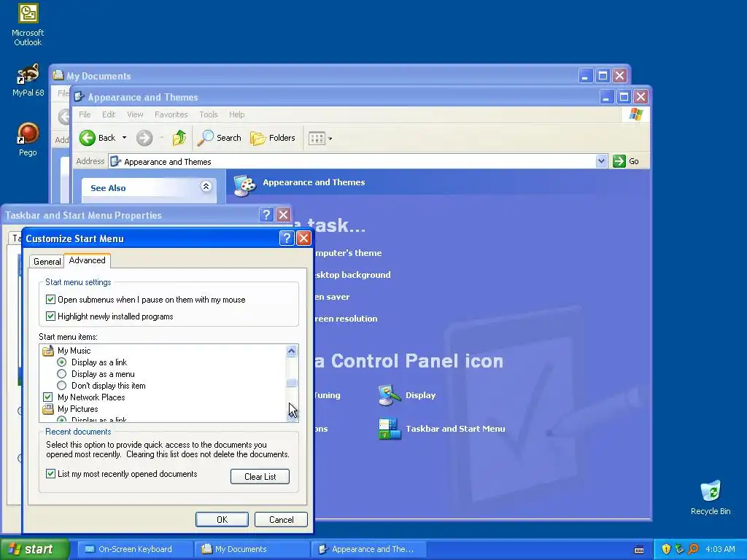Open the Favorites menu
This screenshot has height=560, width=747.
click(x=171, y=114)
